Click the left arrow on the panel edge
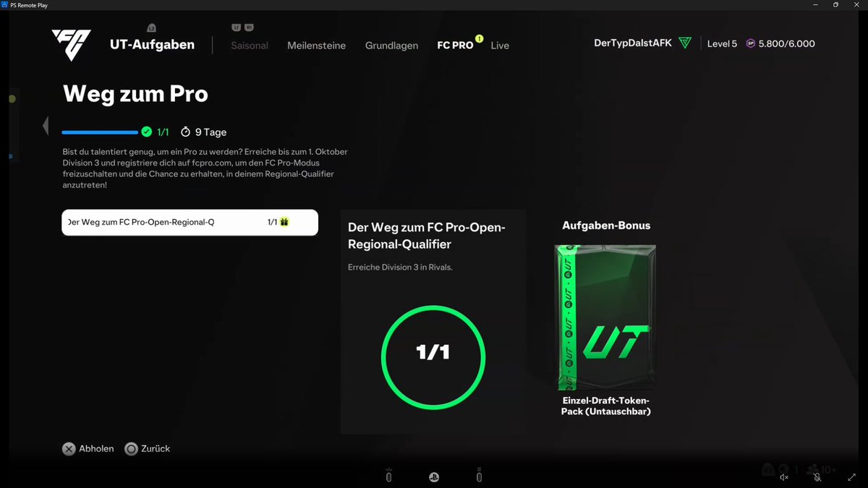 pos(46,126)
